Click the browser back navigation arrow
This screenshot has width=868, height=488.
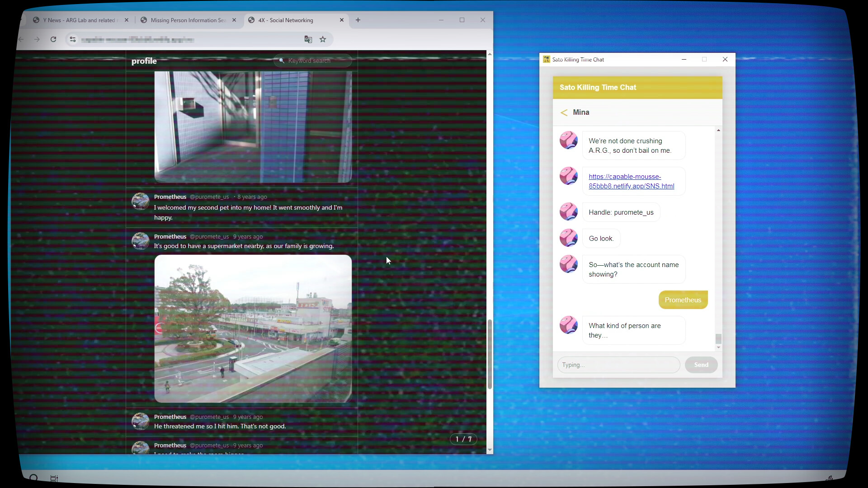tap(21, 39)
